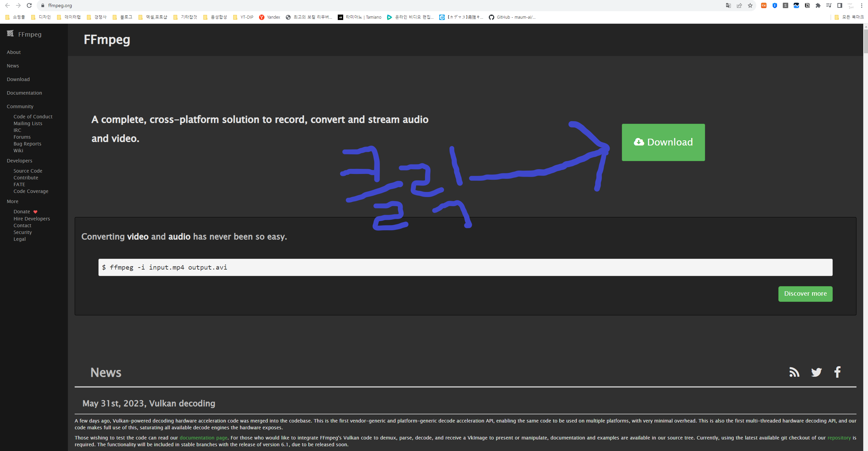
Task: Open the Facebook icon in News
Action: click(x=837, y=372)
